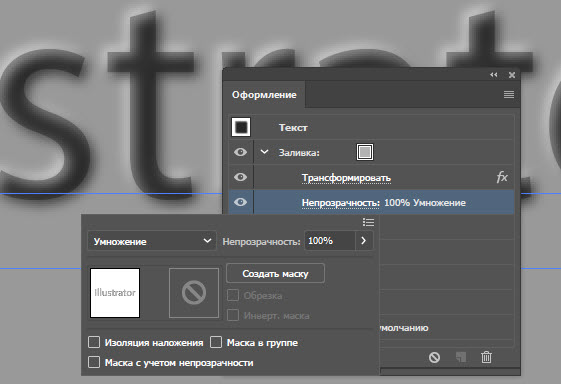This screenshot has width=561, height=384.
Task: Open the opacity slider arrow next to 100%
Action: point(364,240)
